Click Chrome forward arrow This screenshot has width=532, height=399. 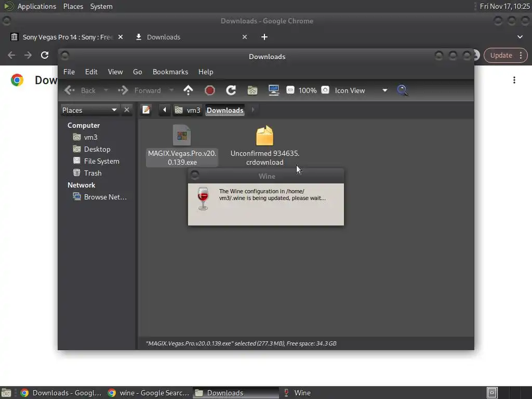tap(28, 55)
